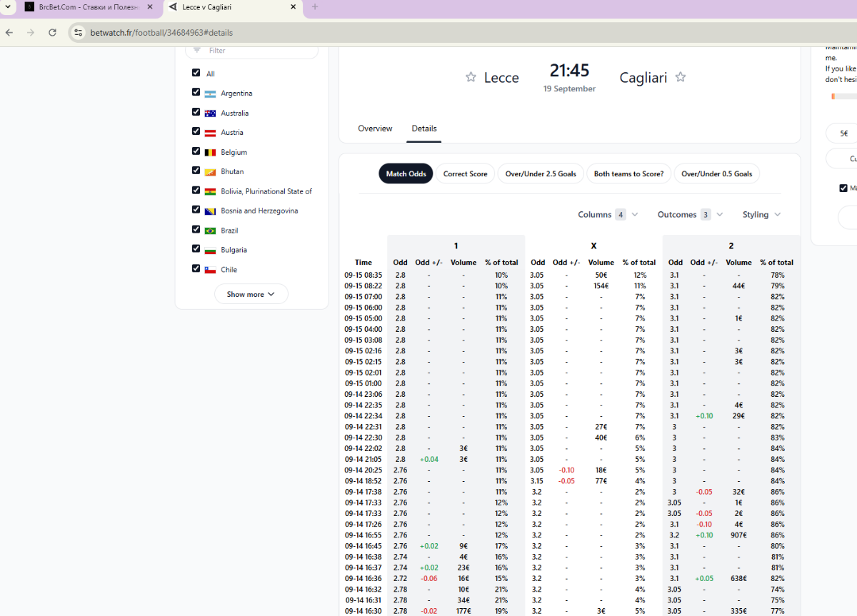Image resolution: width=857 pixels, height=616 pixels.
Task: Expand the Columns dropdown
Action: [x=608, y=215]
